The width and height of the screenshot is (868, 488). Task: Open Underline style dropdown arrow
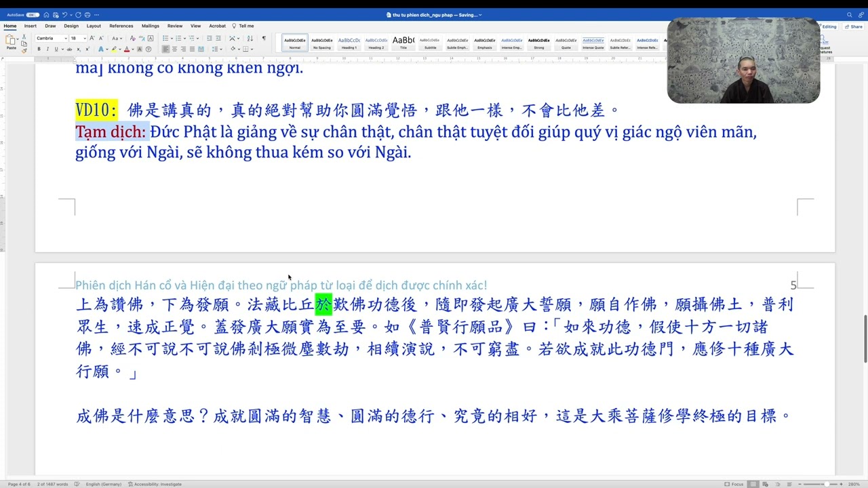coord(62,49)
